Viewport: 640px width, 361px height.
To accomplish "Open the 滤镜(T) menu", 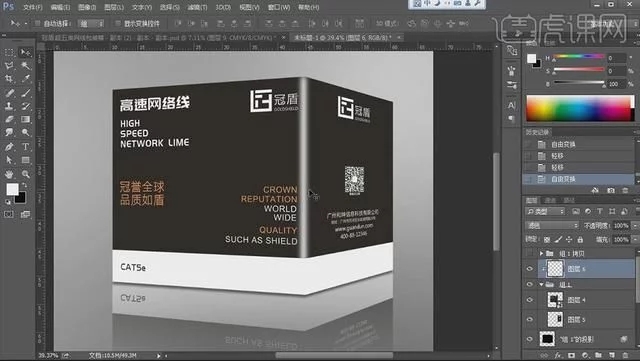I will click(197, 7).
